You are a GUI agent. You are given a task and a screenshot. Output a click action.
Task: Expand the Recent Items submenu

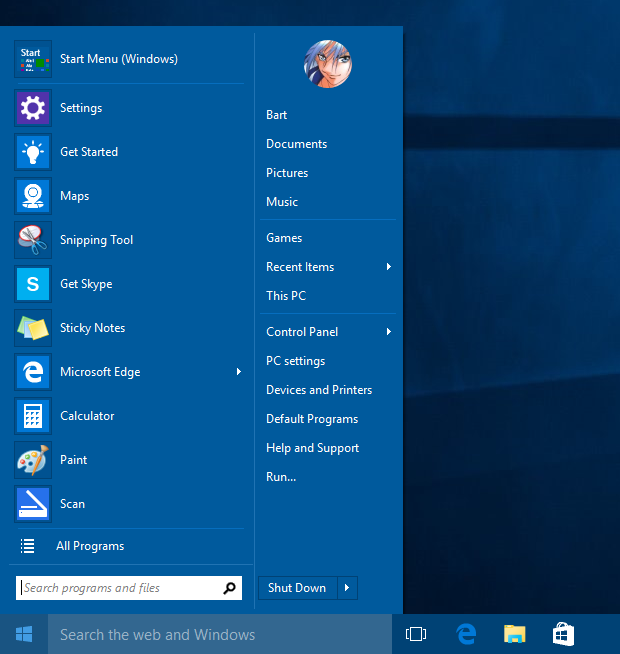(388, 267)
